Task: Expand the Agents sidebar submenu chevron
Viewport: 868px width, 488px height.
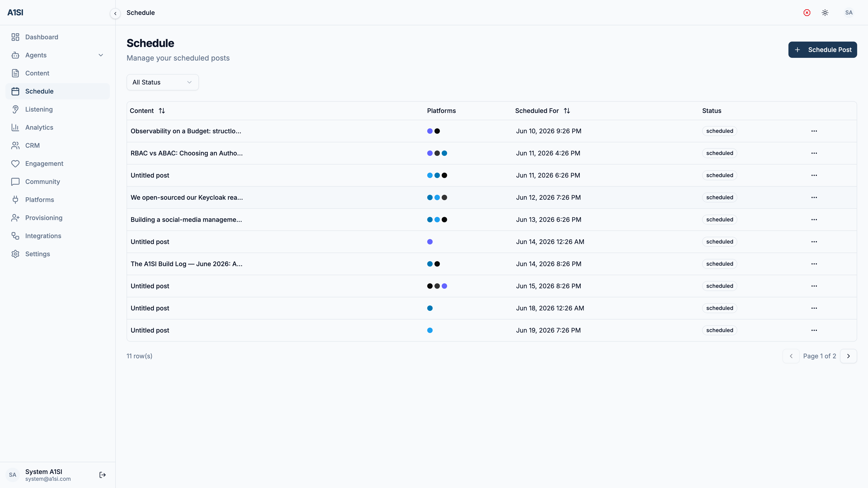Action: (x=101, y=55)
